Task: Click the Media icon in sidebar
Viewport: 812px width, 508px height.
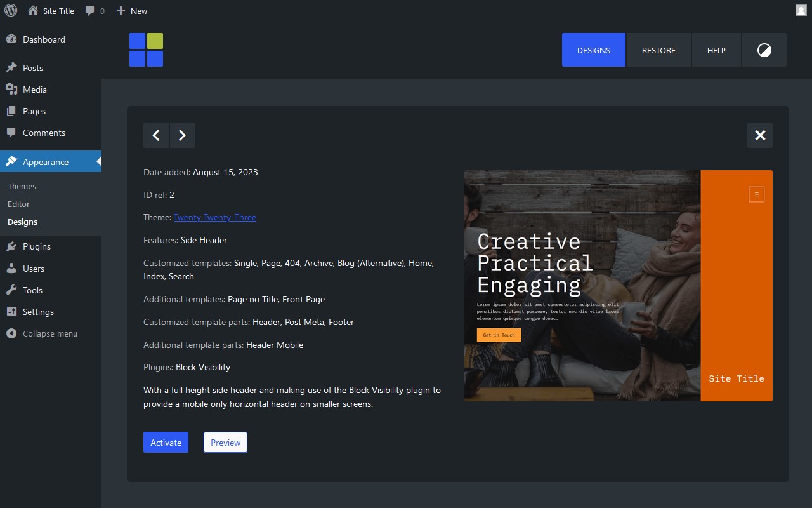Action: tap(11, 90)
